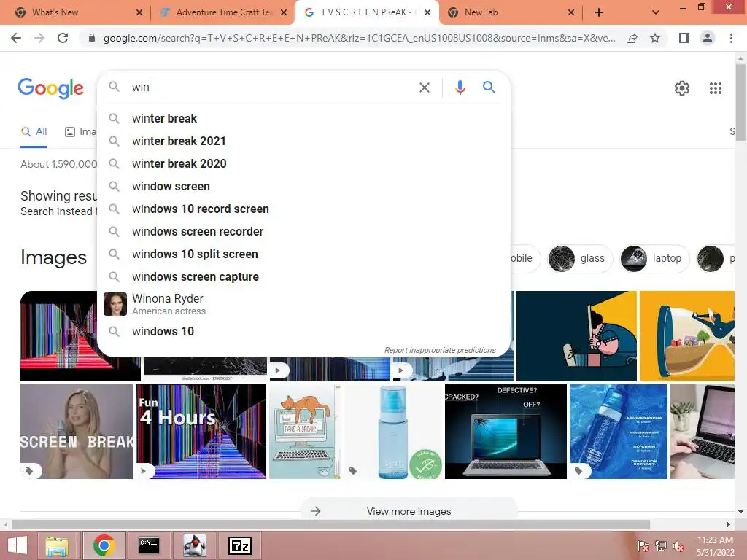Select the Images results tab
747x560 pixels.
tap(81, 131)
